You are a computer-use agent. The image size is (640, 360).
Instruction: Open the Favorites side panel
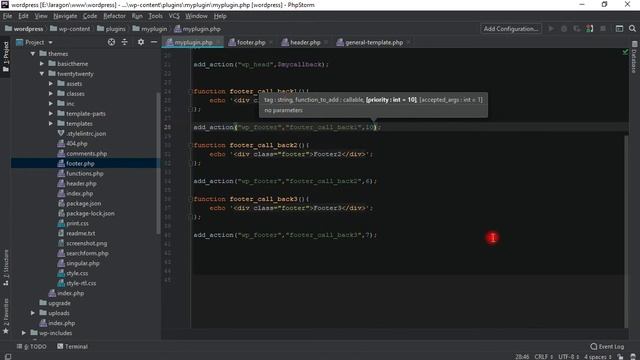(6, 316)
